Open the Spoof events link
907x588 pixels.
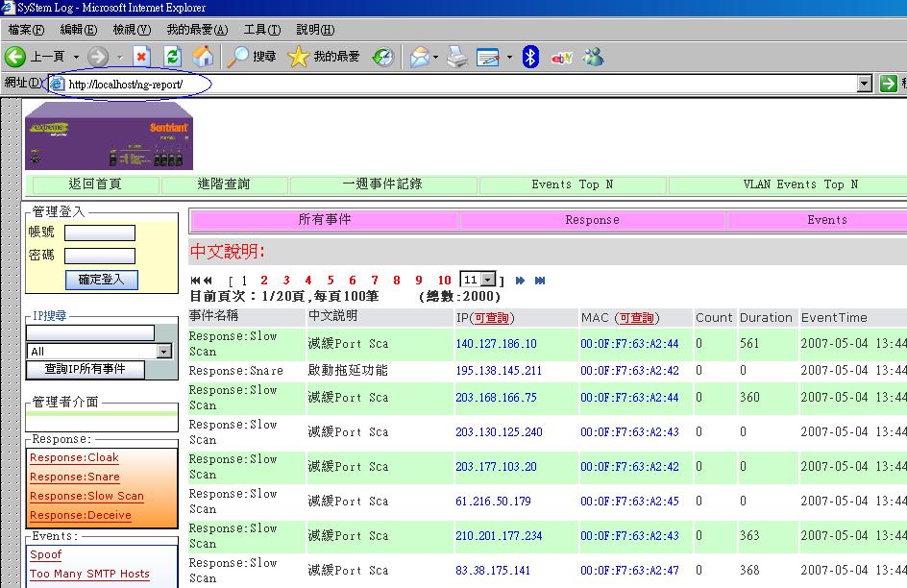coord(46,554)
